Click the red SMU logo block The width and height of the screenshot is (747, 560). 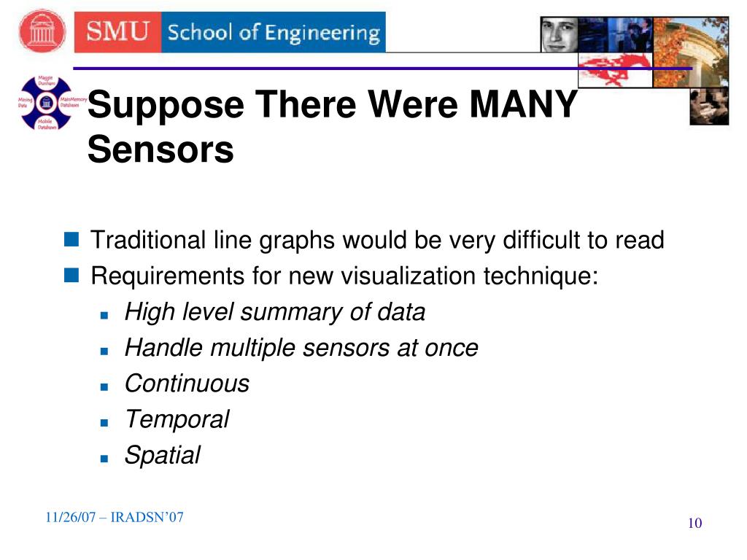117,32
